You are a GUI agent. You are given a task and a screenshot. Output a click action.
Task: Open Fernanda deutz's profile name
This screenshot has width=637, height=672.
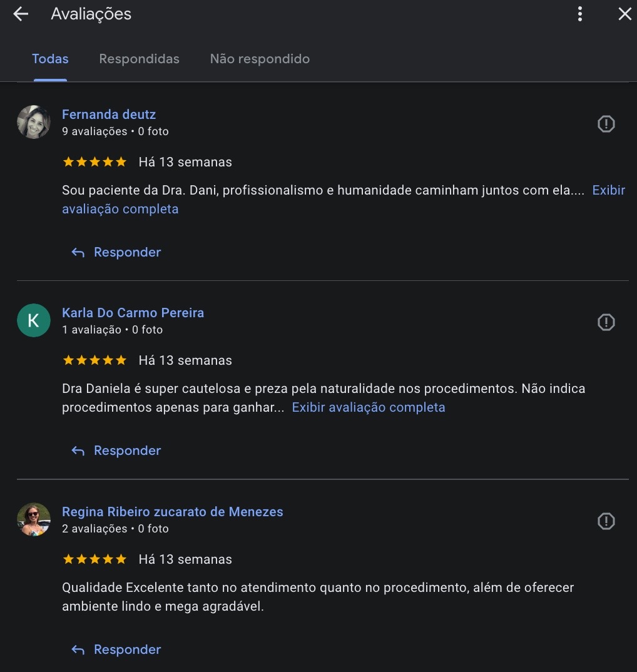109,115
